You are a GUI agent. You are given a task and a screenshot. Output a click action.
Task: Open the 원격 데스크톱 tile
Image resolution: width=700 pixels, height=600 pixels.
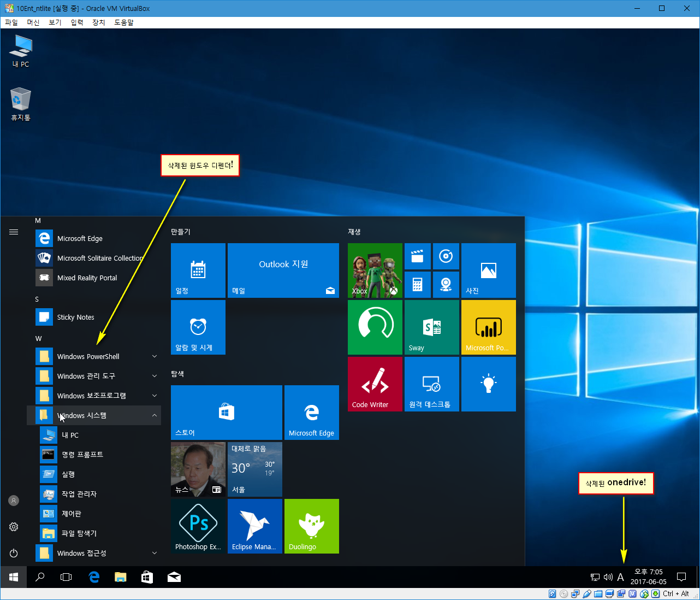click(431, 384)
